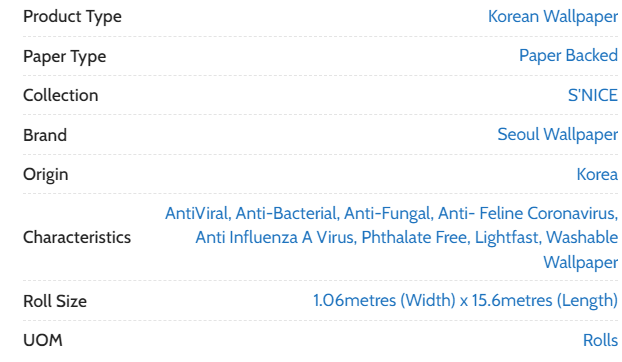Open the 1.06metres x 15.6metres roll size link

tap(465, 301)
